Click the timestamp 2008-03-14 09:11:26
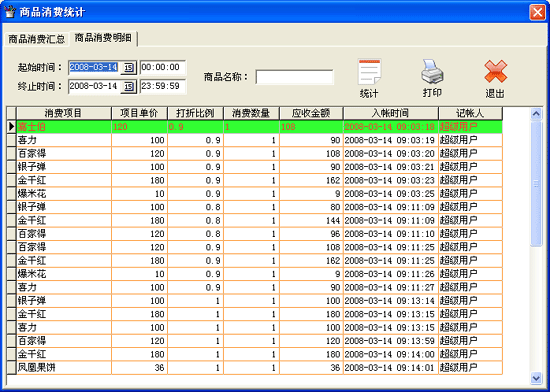Image resolution: width=550 pixels, height=392 pixels. pos(390,274)
